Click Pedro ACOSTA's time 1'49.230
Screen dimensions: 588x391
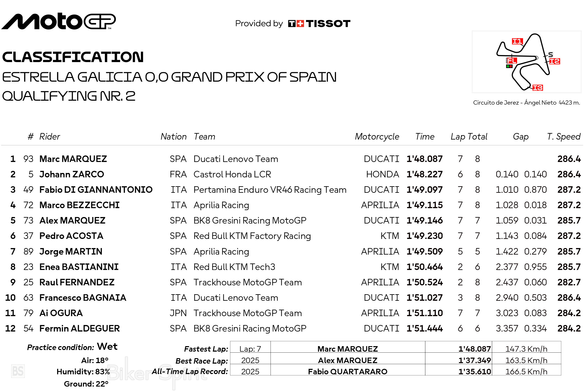tap(424, 236)
